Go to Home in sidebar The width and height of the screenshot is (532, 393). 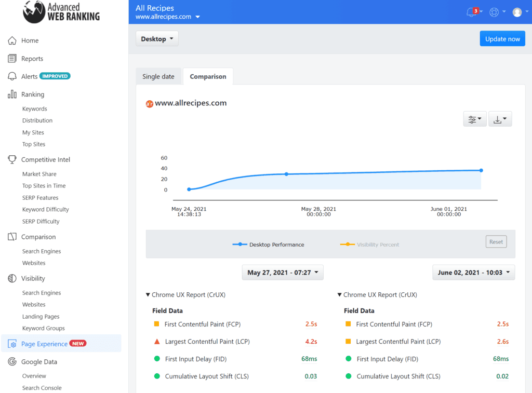[x=30, y=40]
